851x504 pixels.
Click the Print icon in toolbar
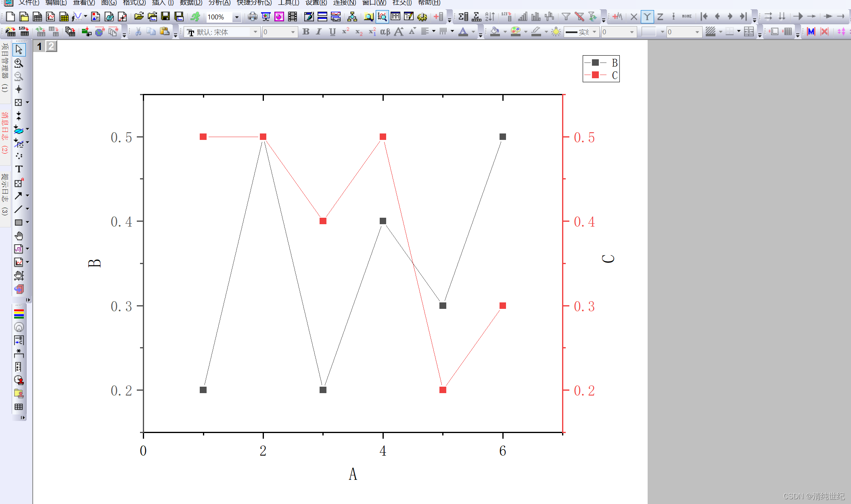252,17
